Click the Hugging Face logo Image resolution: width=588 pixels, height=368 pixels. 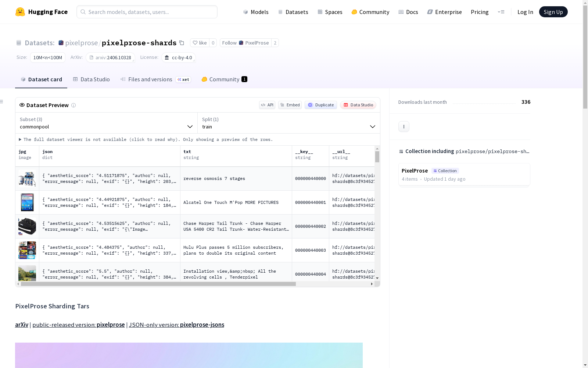point(41,12)
